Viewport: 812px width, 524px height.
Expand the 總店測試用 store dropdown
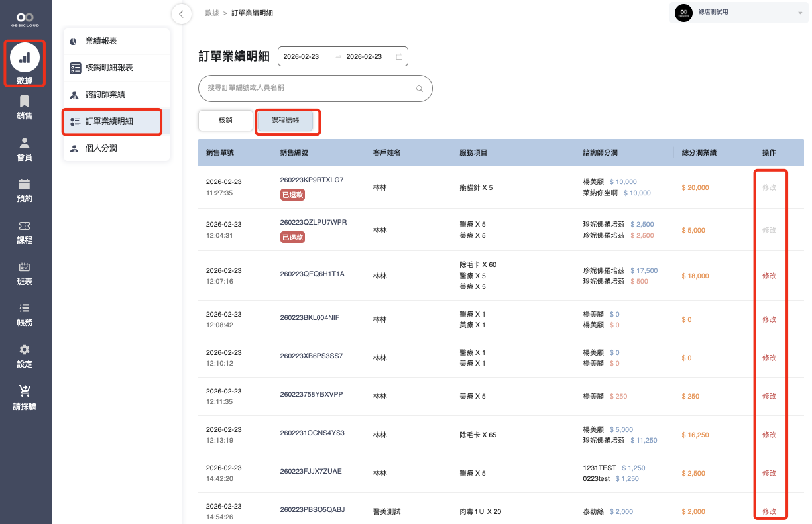(x=799, y=13)
